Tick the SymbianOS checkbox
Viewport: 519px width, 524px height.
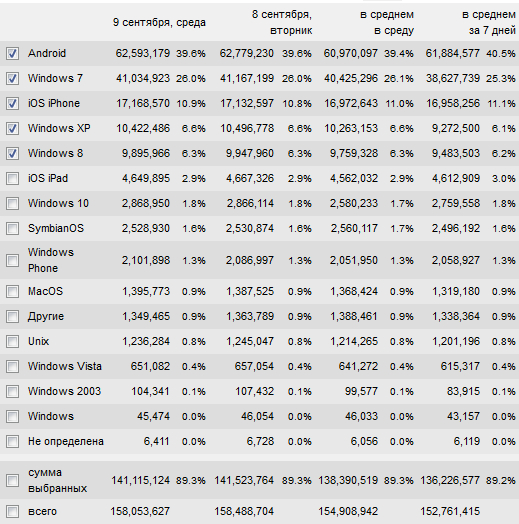[x=12, y=229]
